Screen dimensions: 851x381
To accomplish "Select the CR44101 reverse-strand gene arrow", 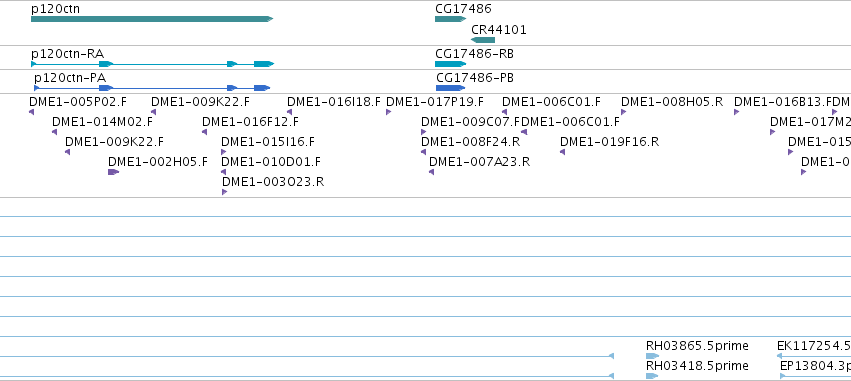I will tap(483, 40).
